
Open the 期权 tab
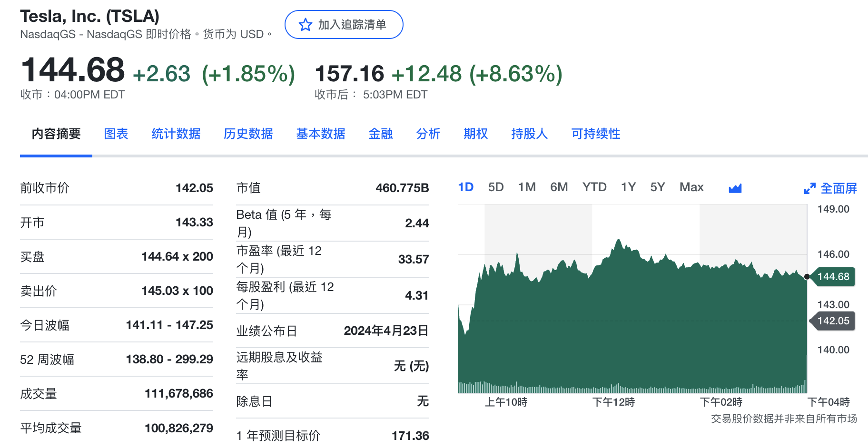click(x=475, y=134)
